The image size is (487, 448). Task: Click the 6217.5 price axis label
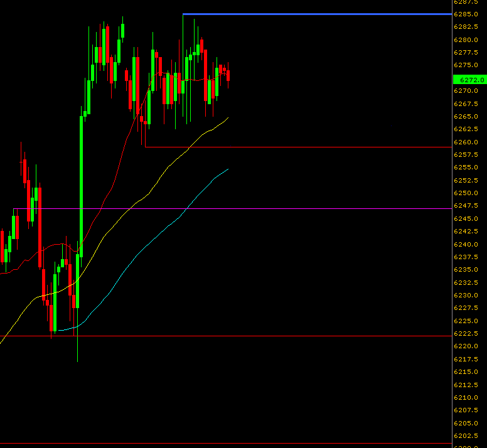466,360
